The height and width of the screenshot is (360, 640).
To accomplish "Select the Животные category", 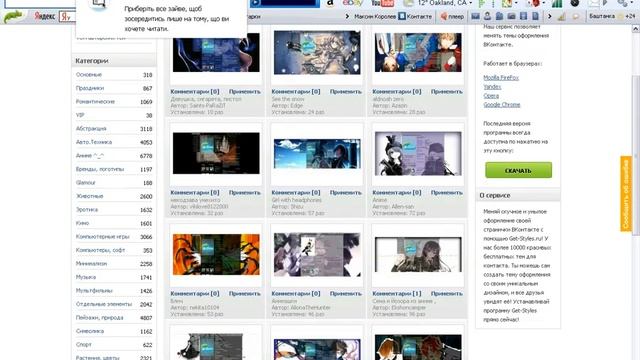I will tap(89, 196).
